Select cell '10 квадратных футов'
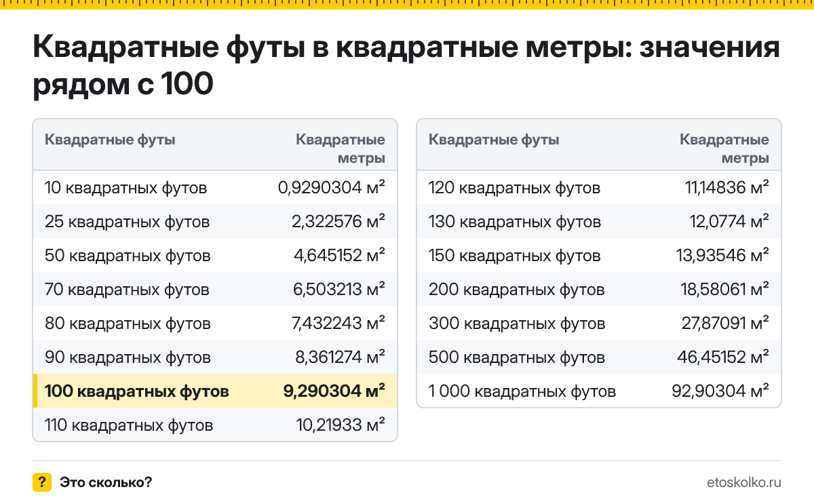The width and height of the screenshot is (814, 504). click(x=125, y=188)
